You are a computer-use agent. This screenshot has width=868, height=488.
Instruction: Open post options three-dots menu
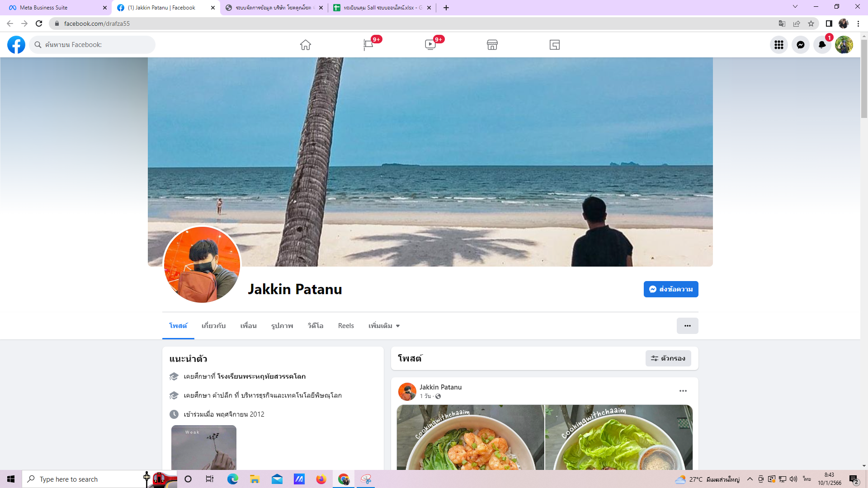[x=683, y=391]
